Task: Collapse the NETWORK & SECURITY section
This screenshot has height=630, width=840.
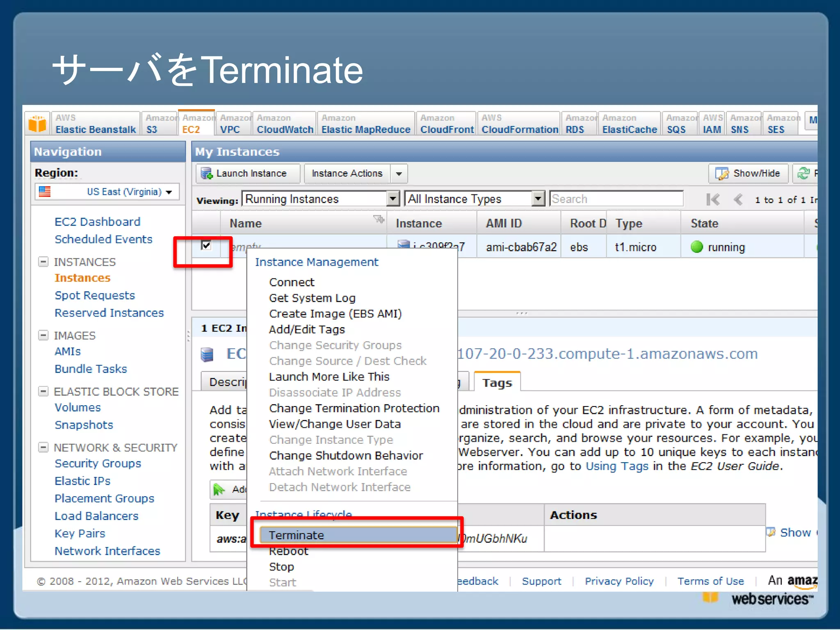Action: [x=43, y=447]
